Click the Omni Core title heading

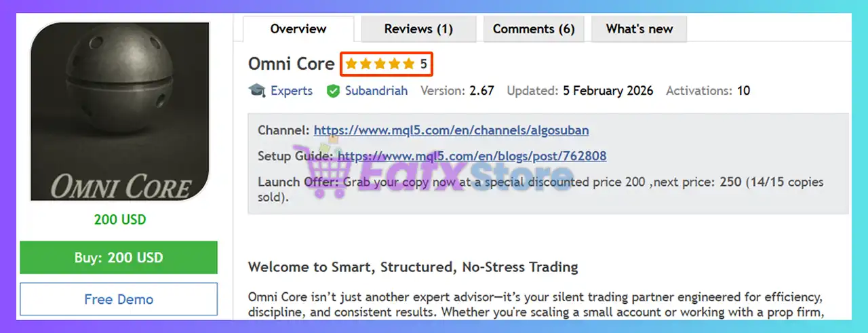(292, 64)
